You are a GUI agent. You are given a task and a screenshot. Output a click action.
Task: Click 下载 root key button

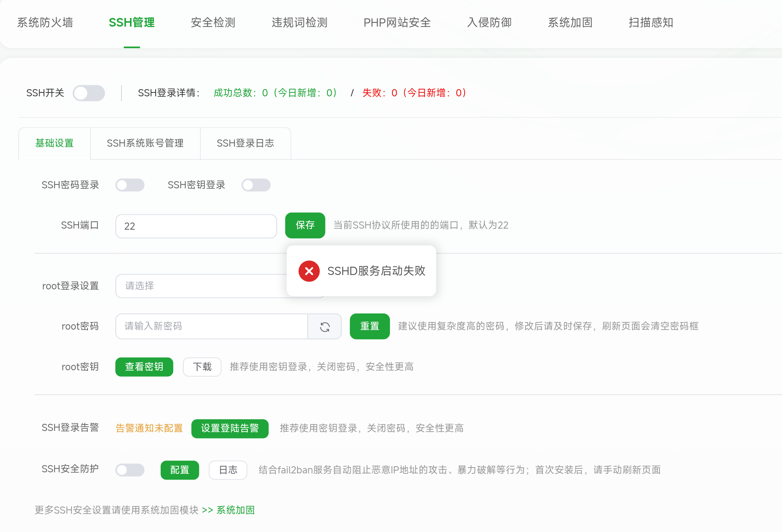[202, 367]
